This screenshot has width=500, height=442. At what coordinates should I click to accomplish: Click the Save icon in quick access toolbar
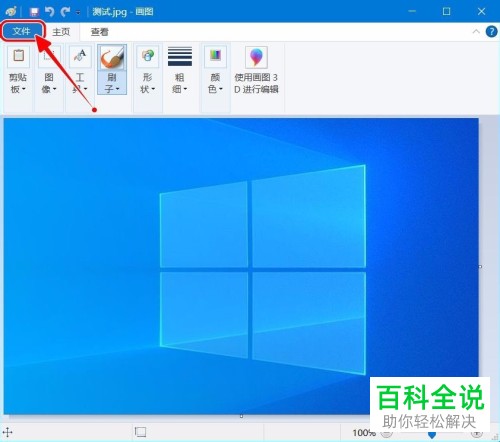pos(34,12)
